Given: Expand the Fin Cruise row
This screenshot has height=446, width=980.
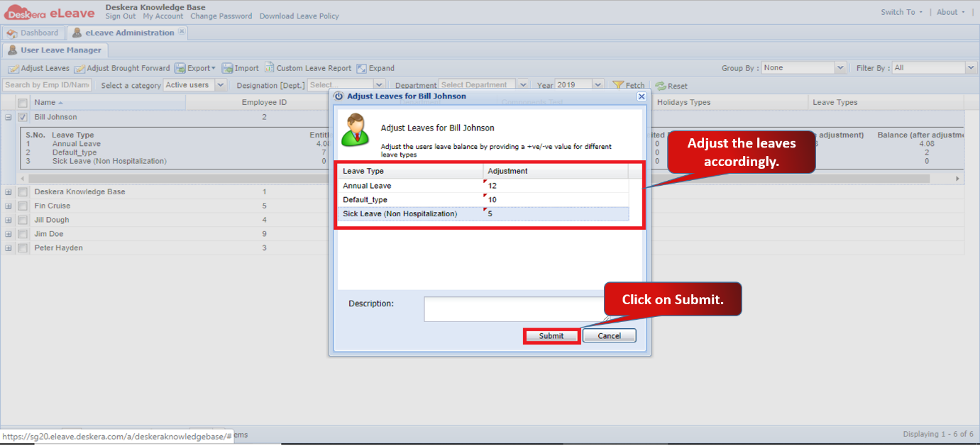Looking at the screenshot, I should 9,206.
